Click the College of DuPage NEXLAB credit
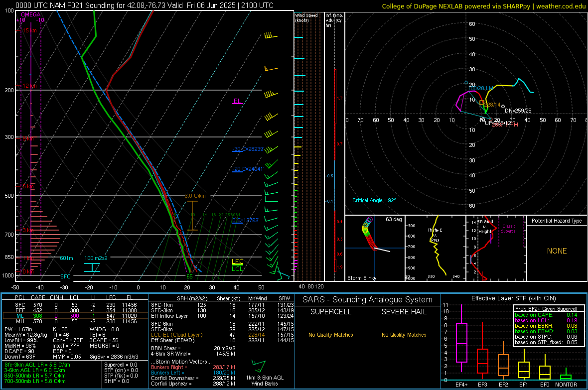 click(x=483, y=6)
